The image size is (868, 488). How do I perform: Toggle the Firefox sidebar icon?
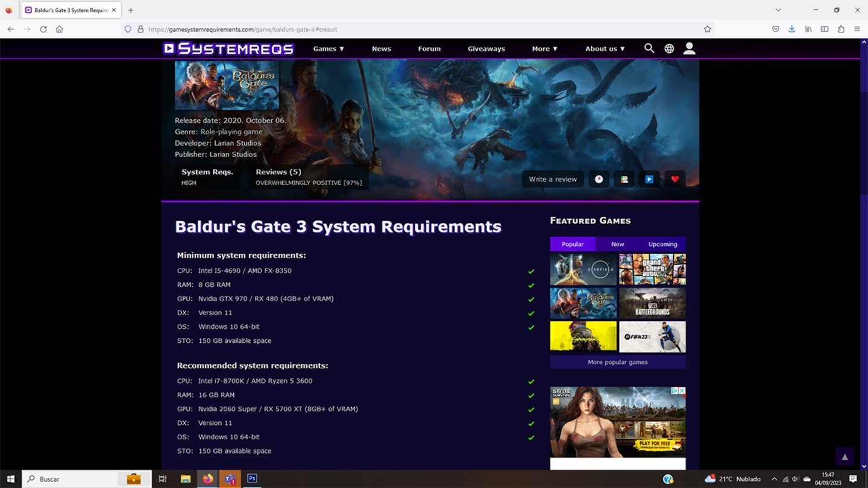tap(825, 29)
